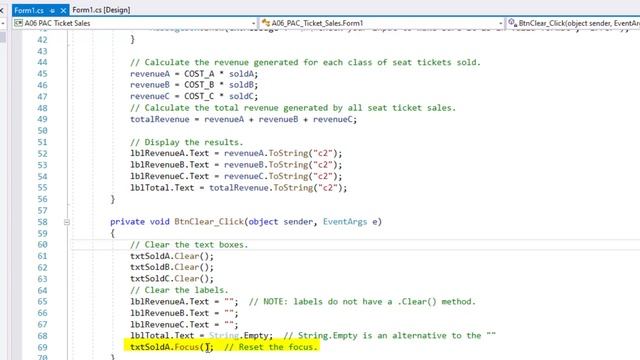Image resolution: width=640 pixels, height=360 pixels.
Task: Click the BtnClear_Click method name on line 58
Action: (x=209, y=222)
